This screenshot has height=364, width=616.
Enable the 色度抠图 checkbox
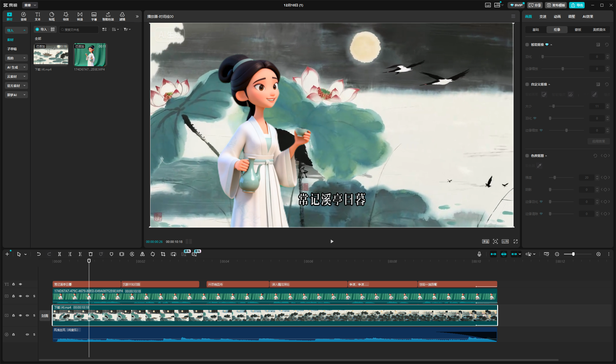527,156
